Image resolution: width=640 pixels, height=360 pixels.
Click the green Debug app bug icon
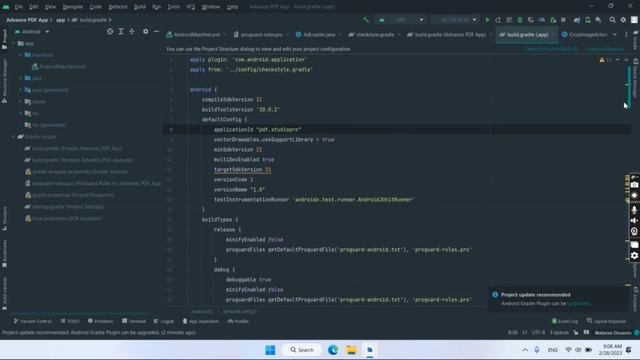point(520,20)
